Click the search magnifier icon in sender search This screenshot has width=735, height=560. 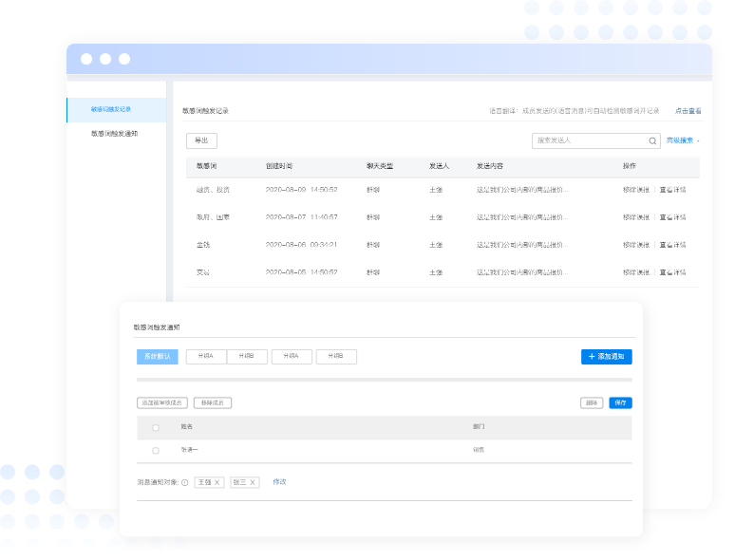point(652,140)
